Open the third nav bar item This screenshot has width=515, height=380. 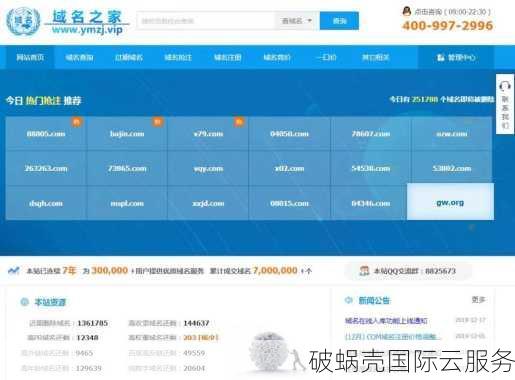(129, 57)
